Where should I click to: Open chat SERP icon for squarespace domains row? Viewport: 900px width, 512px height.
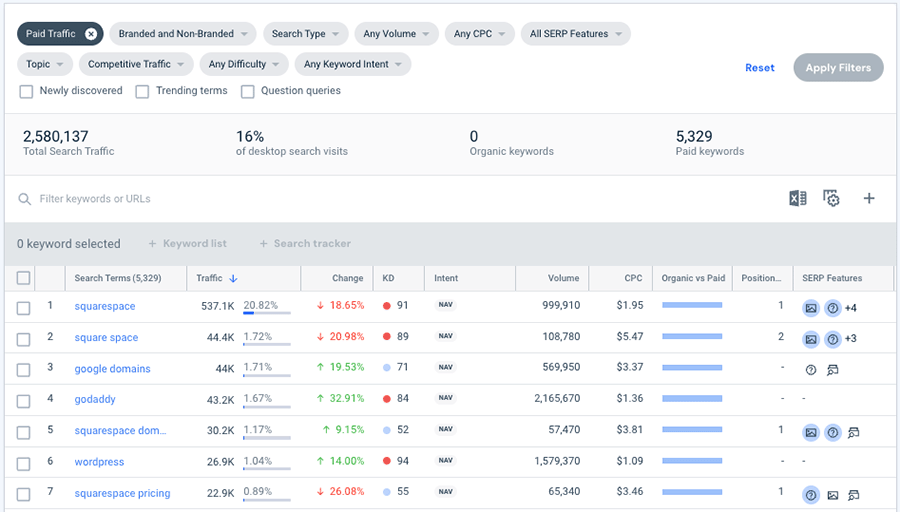(854, 432)
